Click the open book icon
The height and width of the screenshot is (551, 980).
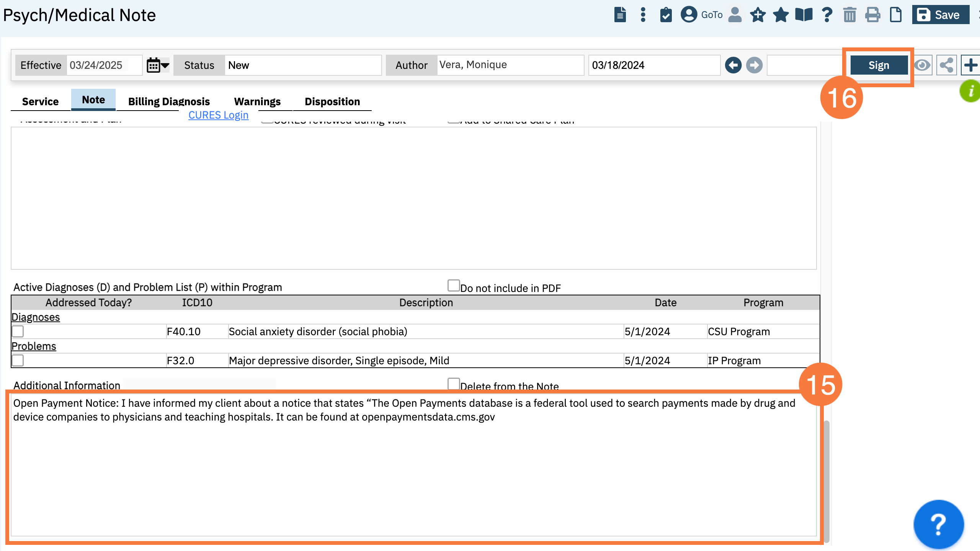pos(804,15)
